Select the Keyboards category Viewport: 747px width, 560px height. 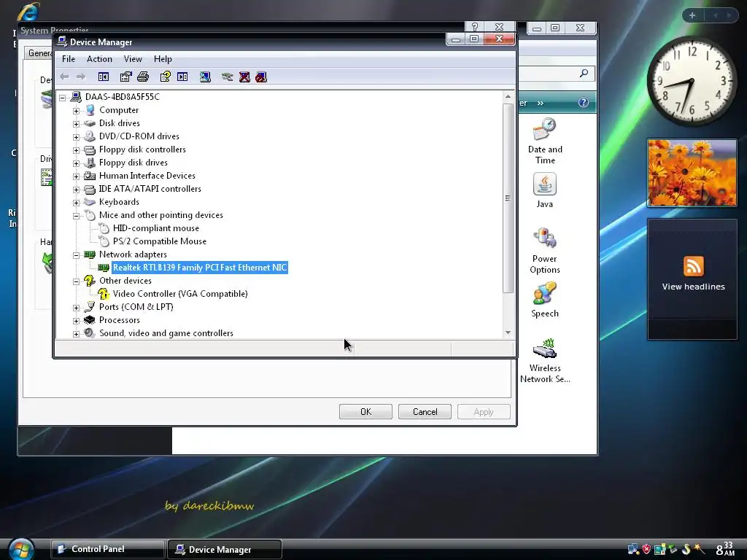point(119,202)
